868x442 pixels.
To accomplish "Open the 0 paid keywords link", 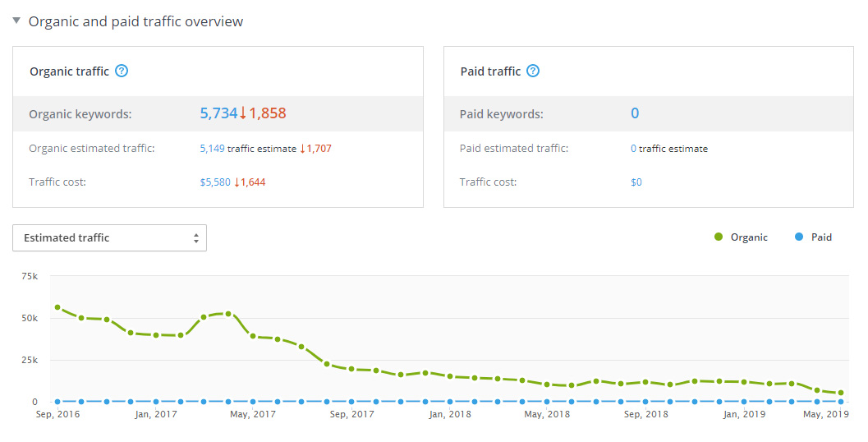I will tap(635, 113).
